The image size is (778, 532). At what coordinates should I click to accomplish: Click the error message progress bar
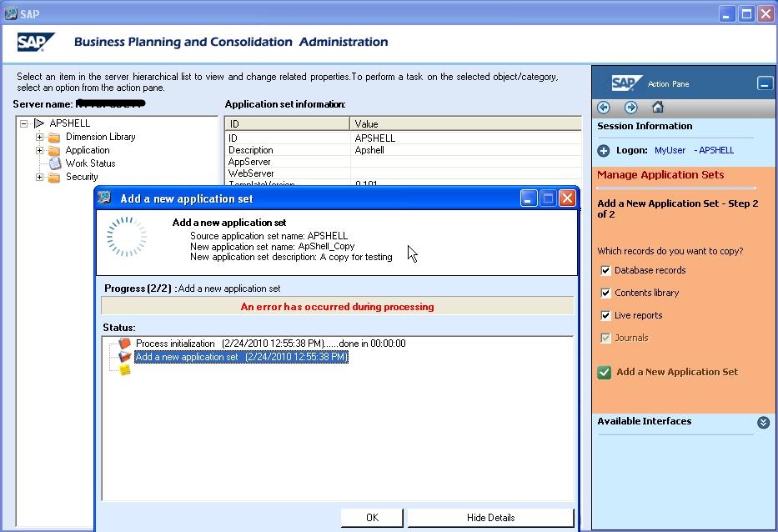[x=338, y=307]
